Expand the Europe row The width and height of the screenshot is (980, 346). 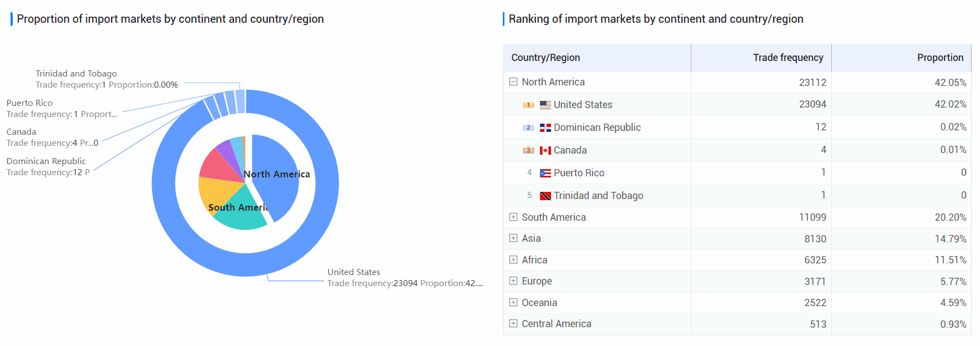513,281
